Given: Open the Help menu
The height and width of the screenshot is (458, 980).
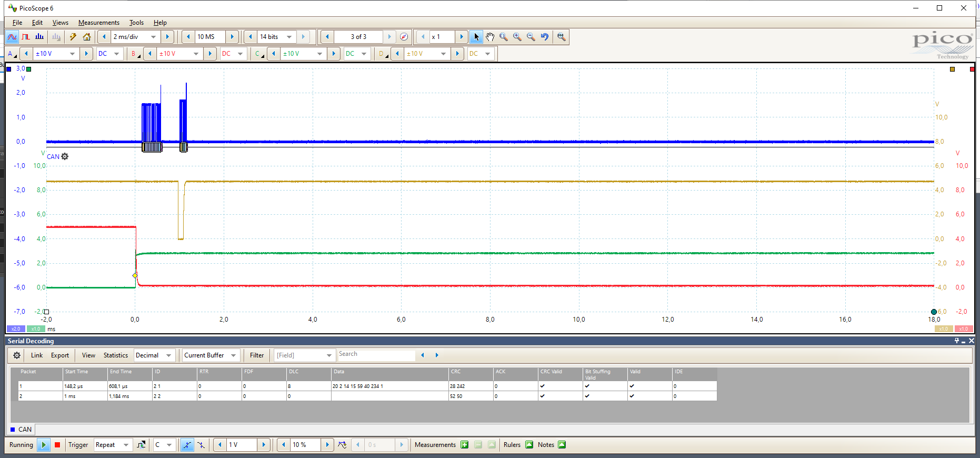Looking at the screenshot, I should [160, 23].
